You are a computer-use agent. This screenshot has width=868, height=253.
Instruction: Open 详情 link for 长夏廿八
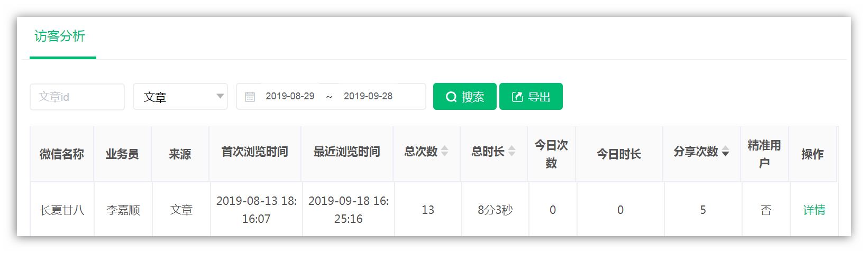point(814,210)
